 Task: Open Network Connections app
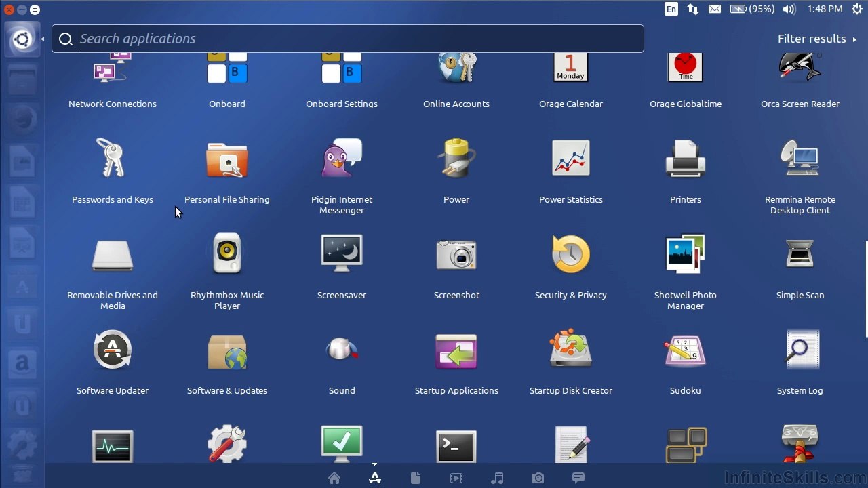113,80
